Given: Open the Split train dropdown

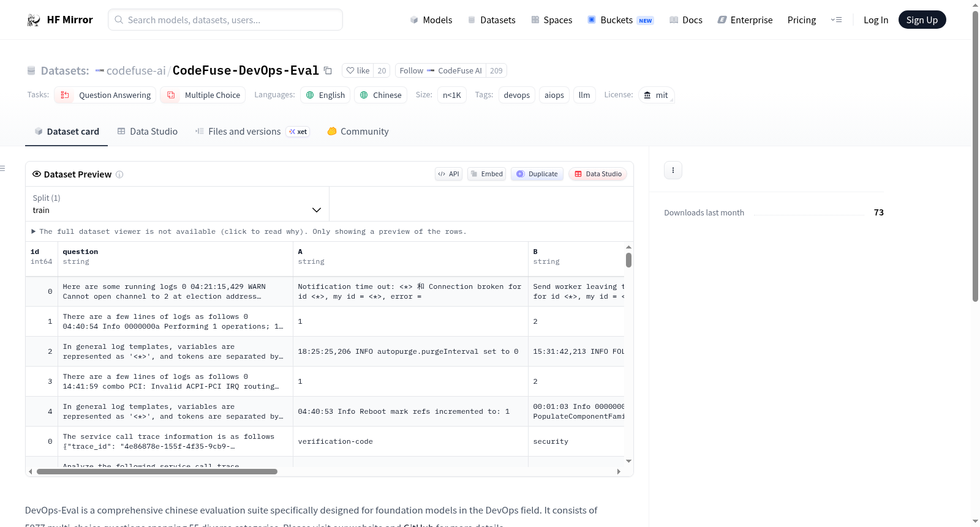Looking at the screenshot, I should pos(177,204).
